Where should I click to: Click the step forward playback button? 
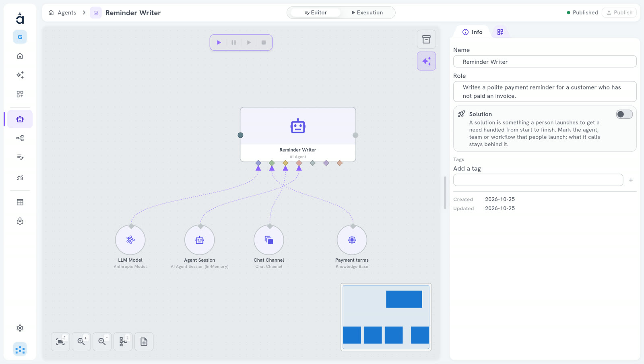249,42
